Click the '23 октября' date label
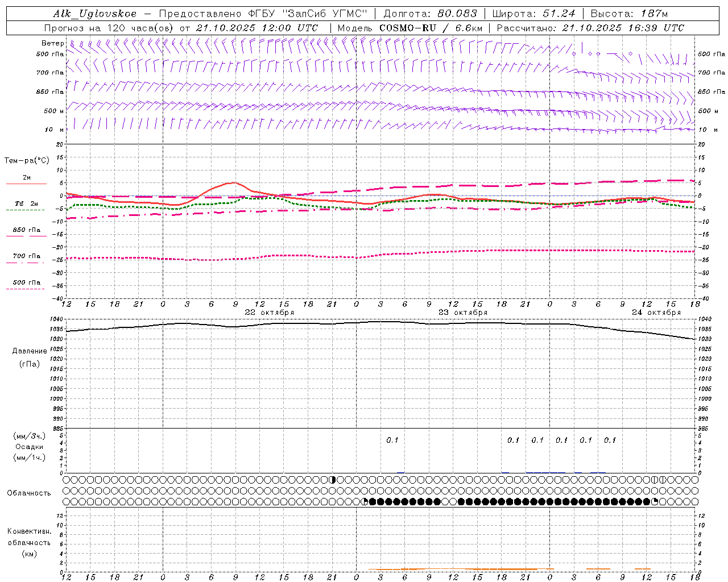728x582 pixels. [x=462, y=313]
